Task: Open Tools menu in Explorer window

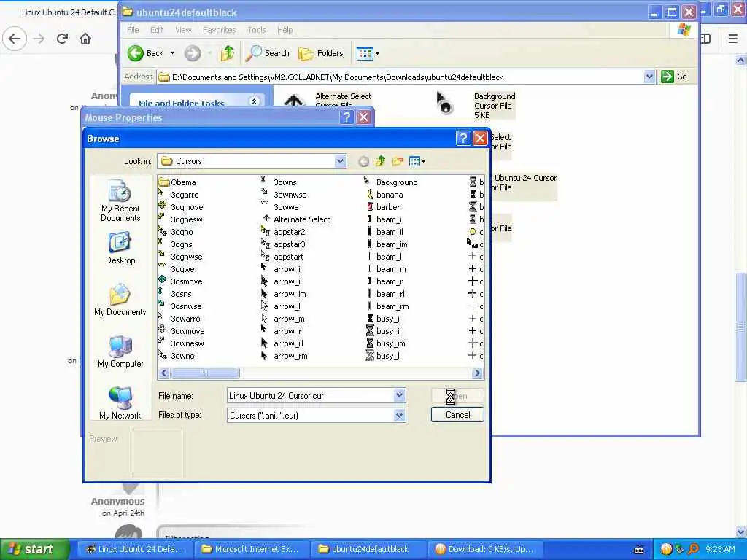Action: (256, 29)
